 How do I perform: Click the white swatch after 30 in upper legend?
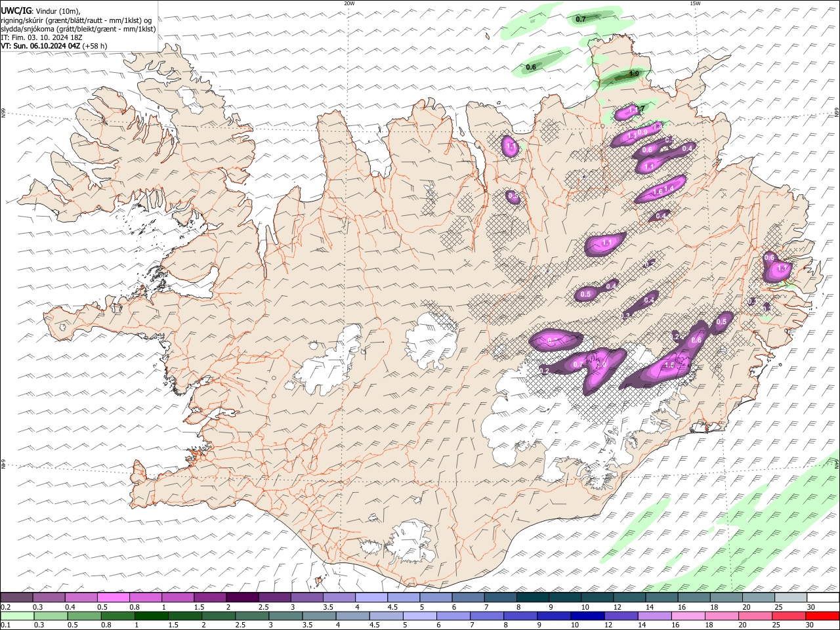[822, 598]
